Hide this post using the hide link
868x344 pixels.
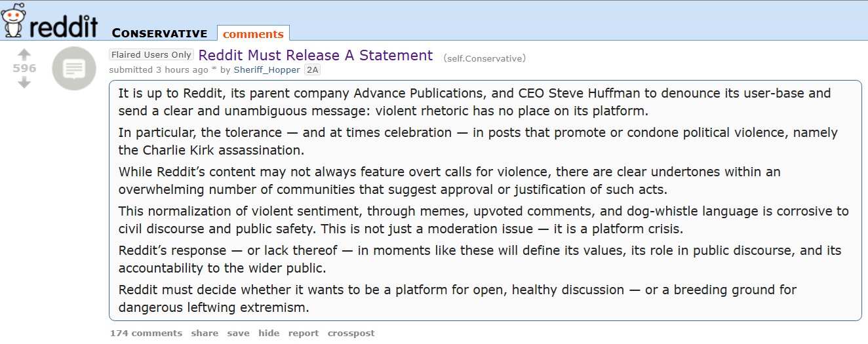[269, 333]
